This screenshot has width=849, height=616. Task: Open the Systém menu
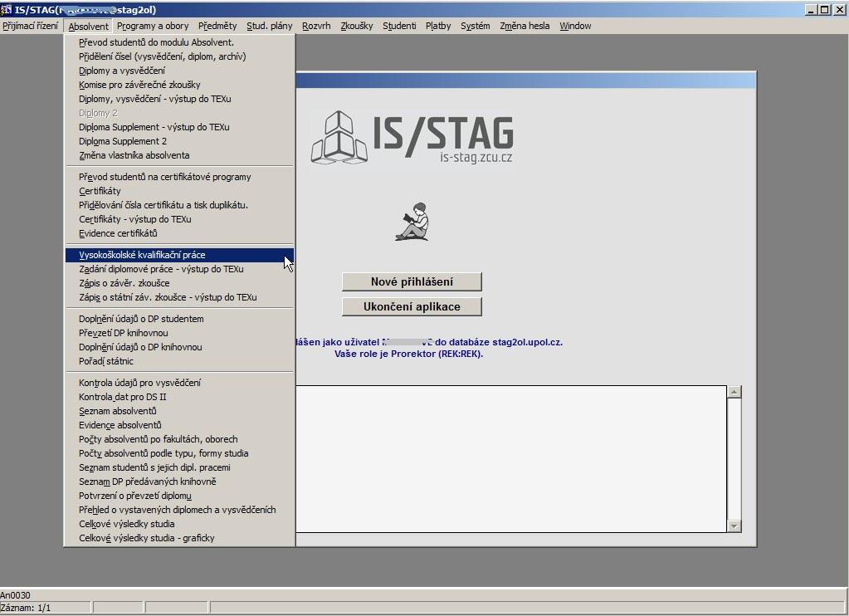(476, 26)
